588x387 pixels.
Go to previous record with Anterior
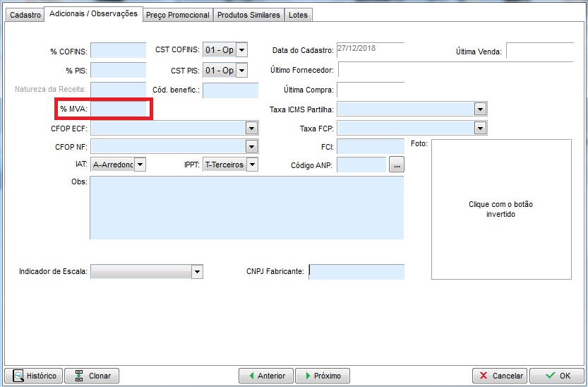[265, 376]
